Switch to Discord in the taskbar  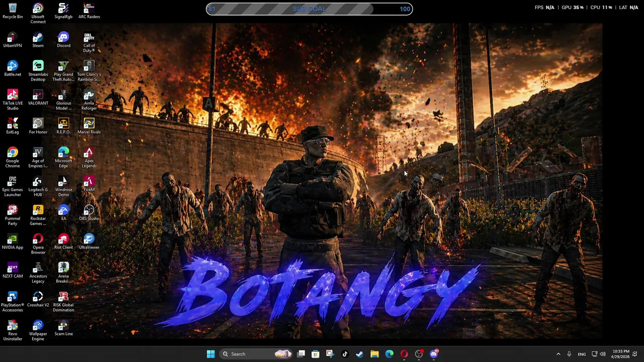coord(434,354)
